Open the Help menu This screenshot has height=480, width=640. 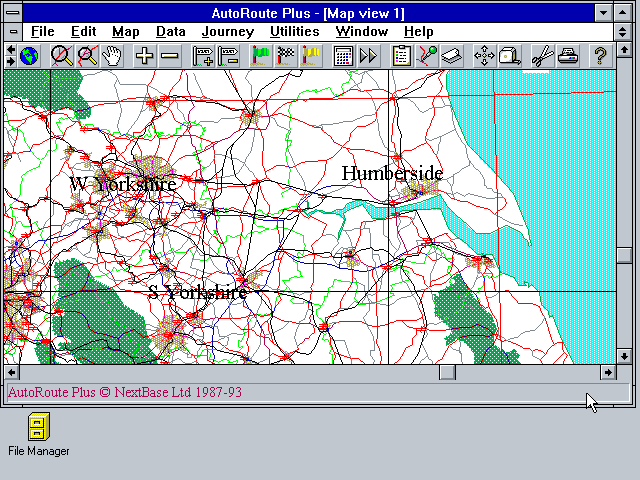[x=419, y=31]
